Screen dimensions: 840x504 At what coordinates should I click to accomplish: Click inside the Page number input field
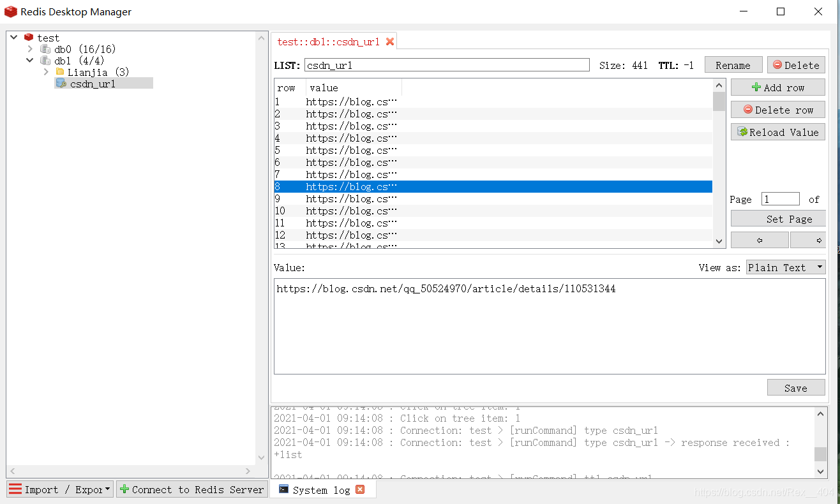pyautogui.click(x=780, y=198)
